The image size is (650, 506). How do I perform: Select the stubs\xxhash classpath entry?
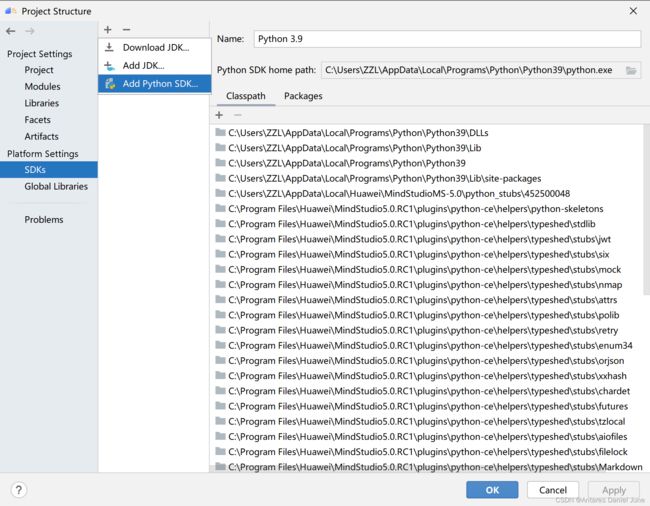427,376
